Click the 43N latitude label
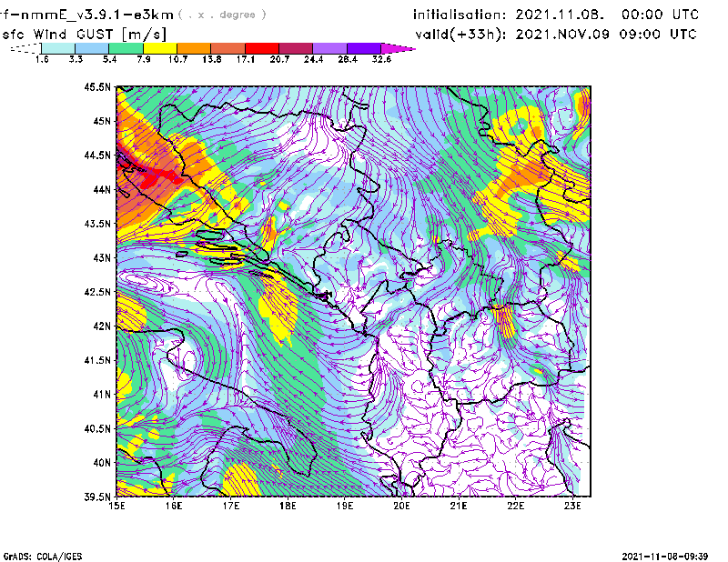This screenshot has height=562, width=728. click(102, 257)
